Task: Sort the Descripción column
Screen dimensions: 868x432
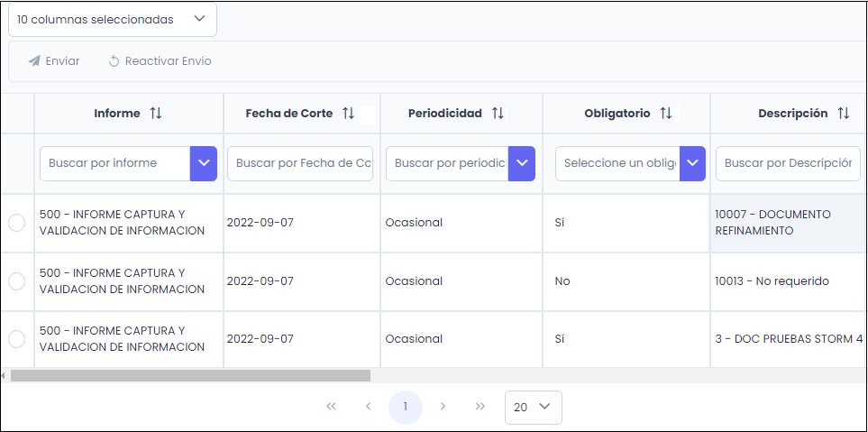Action: [x=844, y=114]
